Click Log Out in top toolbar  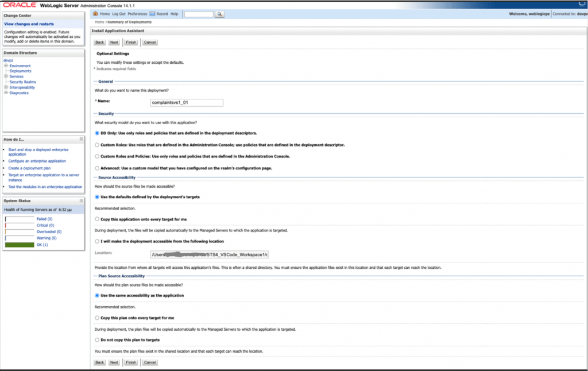119,14
